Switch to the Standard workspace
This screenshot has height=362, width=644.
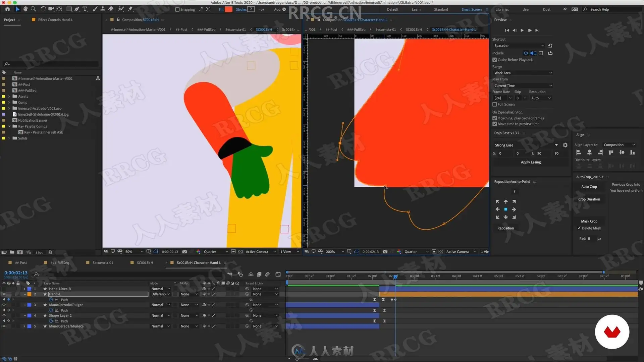coord(441,9)
